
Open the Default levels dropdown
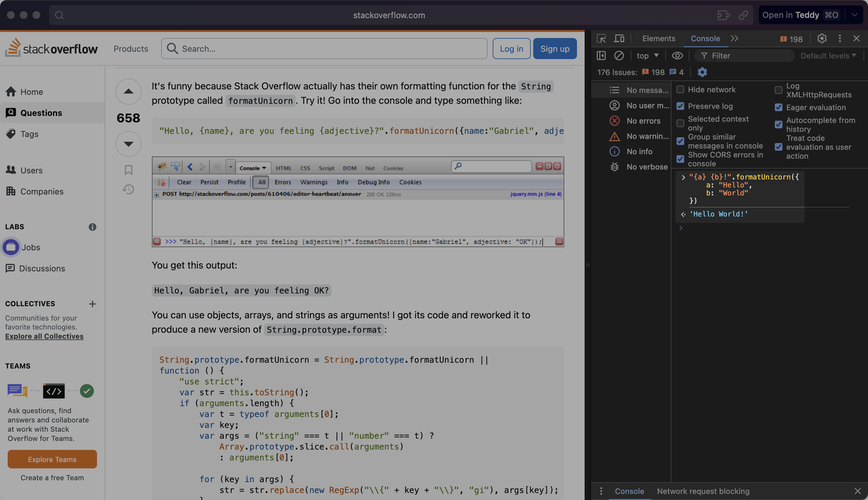click(x=828, y=56)
